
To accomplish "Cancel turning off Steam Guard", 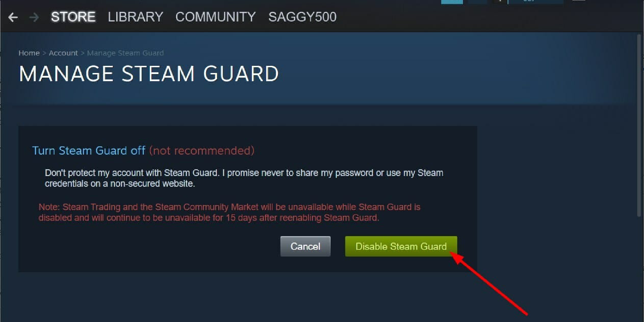I will coord(305,246).
